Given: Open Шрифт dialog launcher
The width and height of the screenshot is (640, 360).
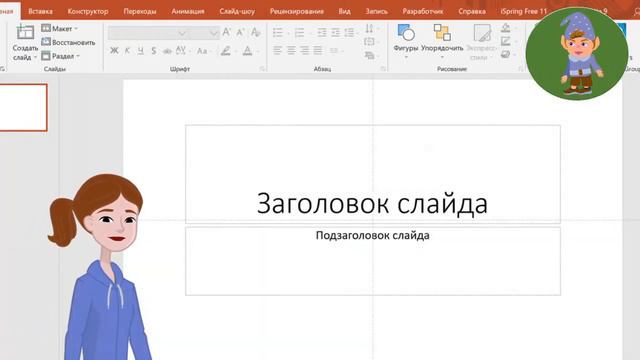Looking at the screenshot, I should pyautogui.click(x=262, y=69).
